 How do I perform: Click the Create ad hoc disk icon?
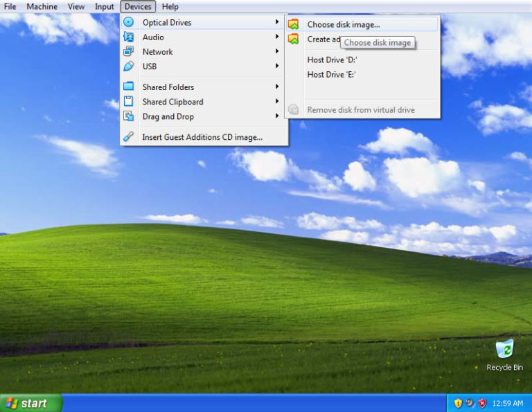click(293, 39)
